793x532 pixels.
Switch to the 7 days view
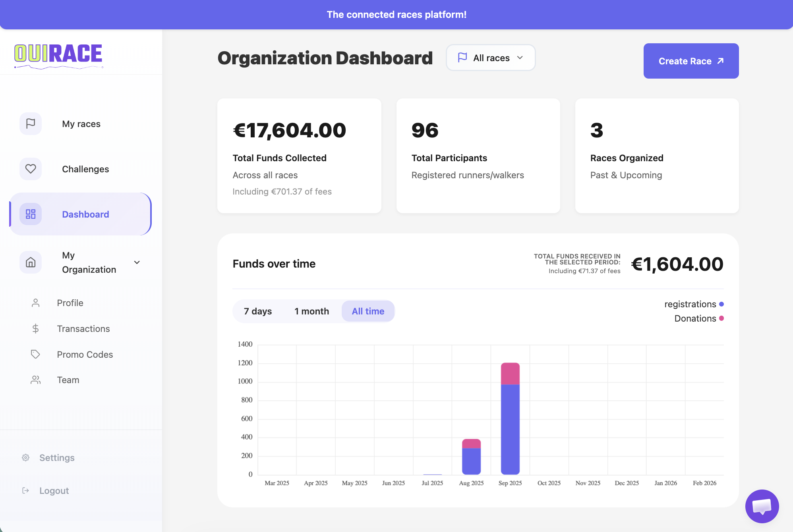(x=258, y=311)
